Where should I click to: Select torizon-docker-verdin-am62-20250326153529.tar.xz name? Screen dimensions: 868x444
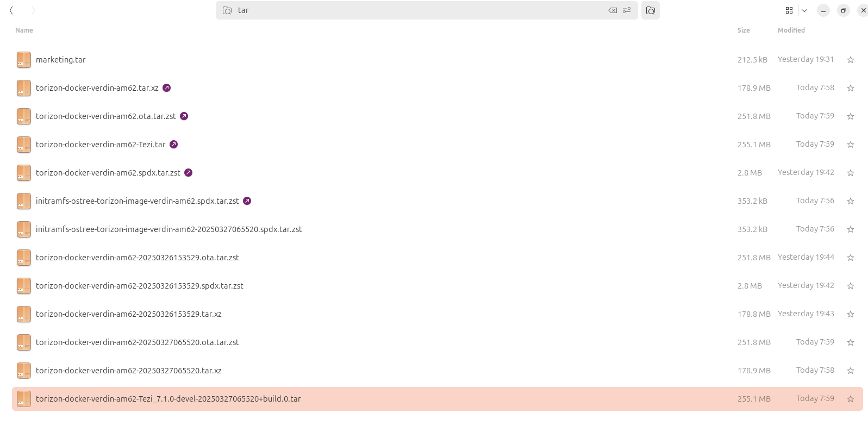(x=129, y=314)
